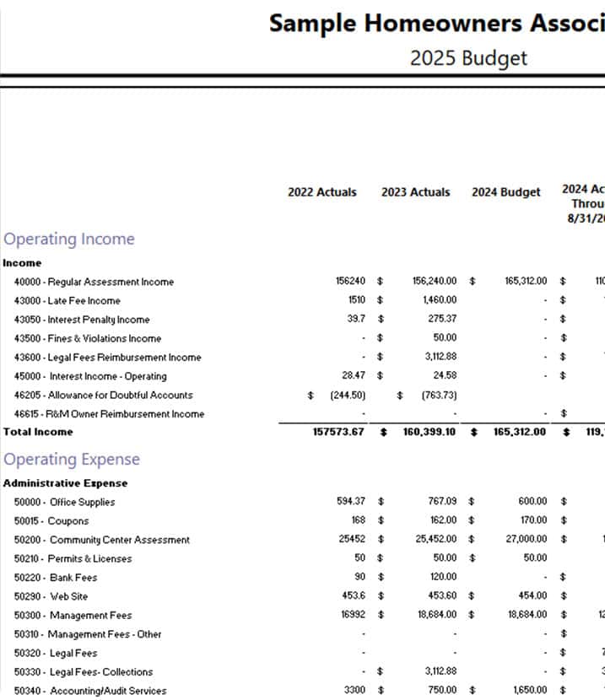The width and height of the screenshot is (605, 700).
Task: Select the Total Income row label
Action: (x=38, y=432)
